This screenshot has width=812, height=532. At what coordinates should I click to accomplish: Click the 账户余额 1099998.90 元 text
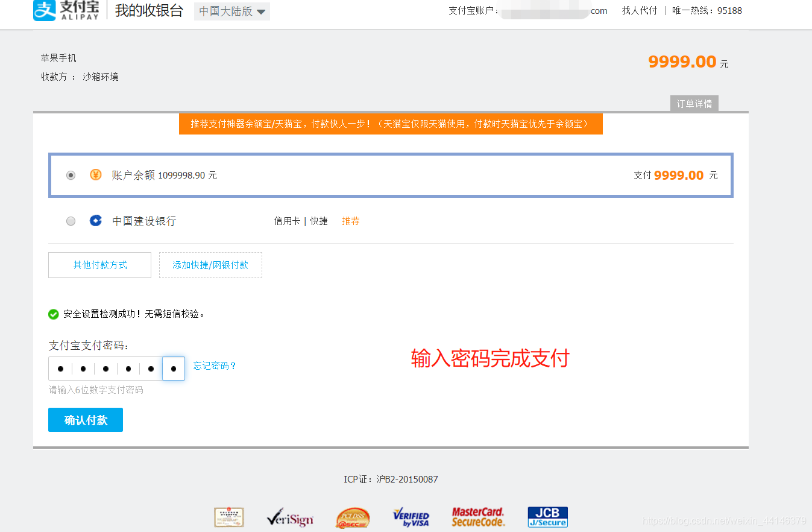coord(164,176)
